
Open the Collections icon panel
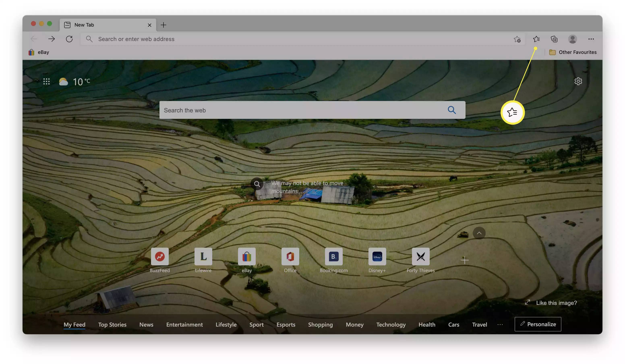554,39
